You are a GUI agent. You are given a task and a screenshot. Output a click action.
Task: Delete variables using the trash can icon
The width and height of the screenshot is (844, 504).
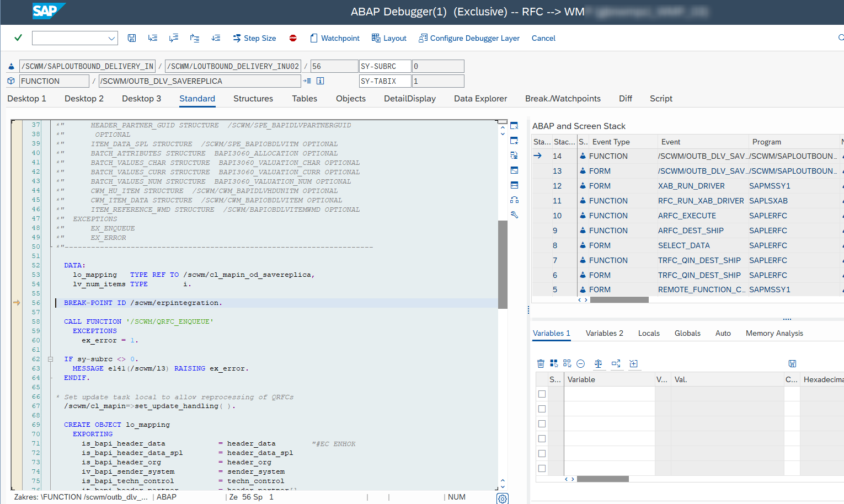pyautogui.click(x=541, y=363)
